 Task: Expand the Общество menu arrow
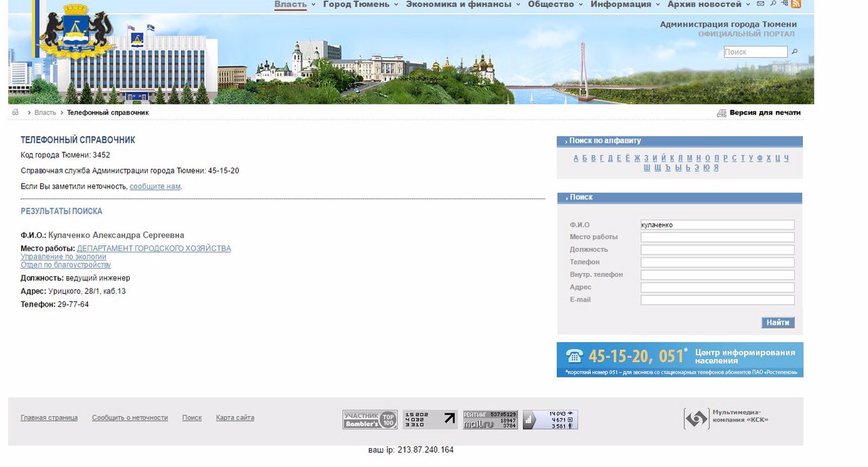point(580,5)
